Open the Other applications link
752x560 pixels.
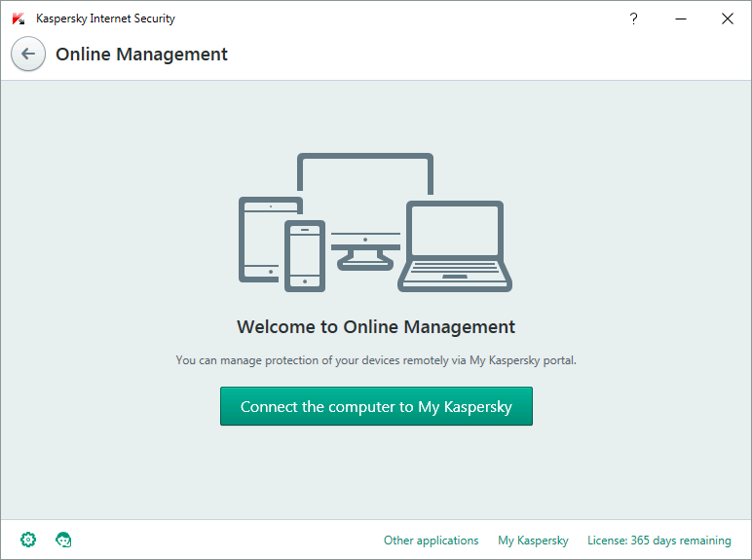[431, 541]
